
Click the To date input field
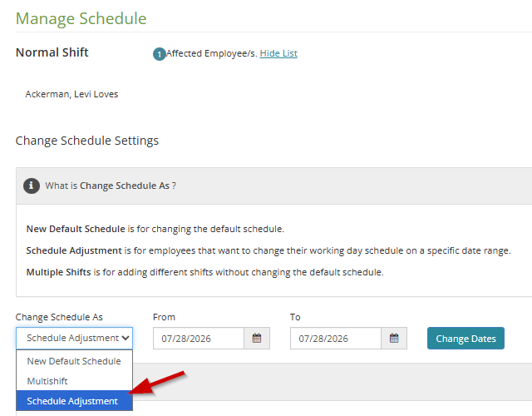tap(336, 339)
